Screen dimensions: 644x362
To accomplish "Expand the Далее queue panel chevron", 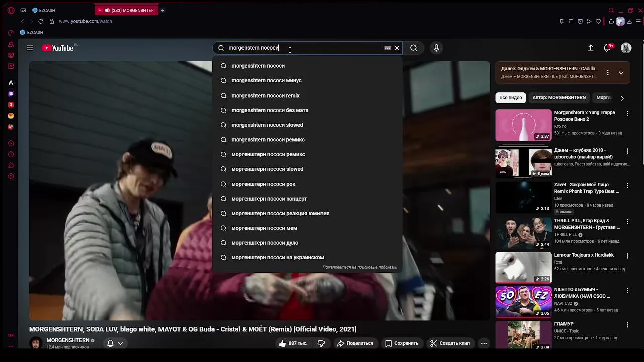I will pos(621,73).
